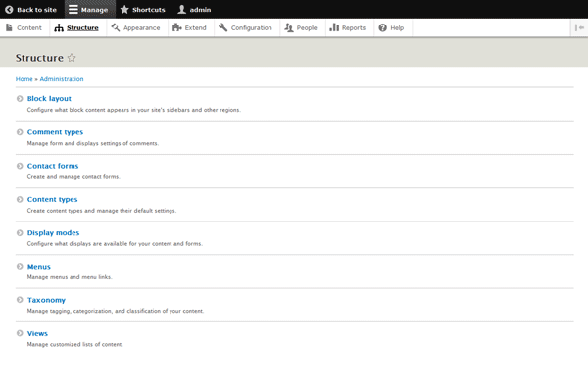Open the Appearance admin section

click(135, 27)
